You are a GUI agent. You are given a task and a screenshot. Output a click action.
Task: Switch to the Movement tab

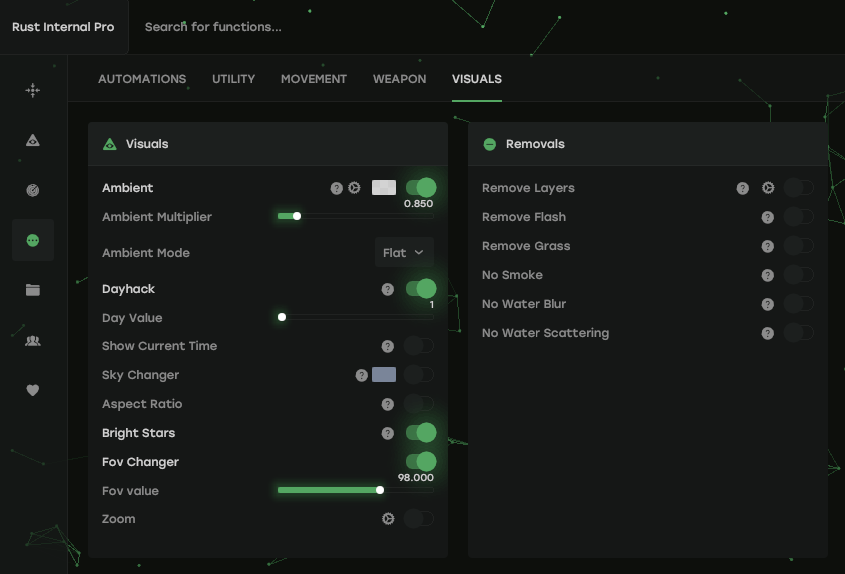[x=314, y=79]
